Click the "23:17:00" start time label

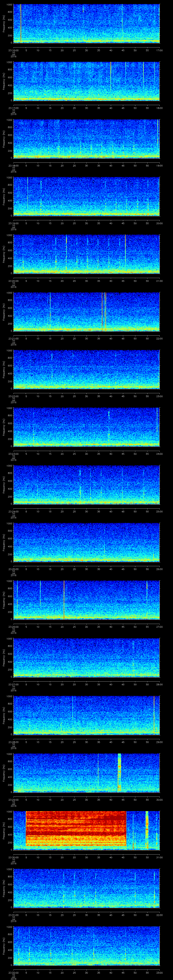click(13, 108)
